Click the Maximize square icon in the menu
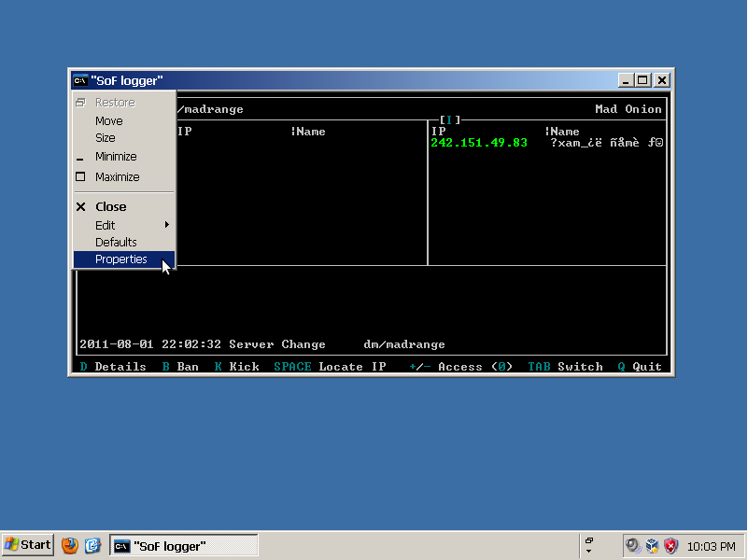 tap(80, 176)
